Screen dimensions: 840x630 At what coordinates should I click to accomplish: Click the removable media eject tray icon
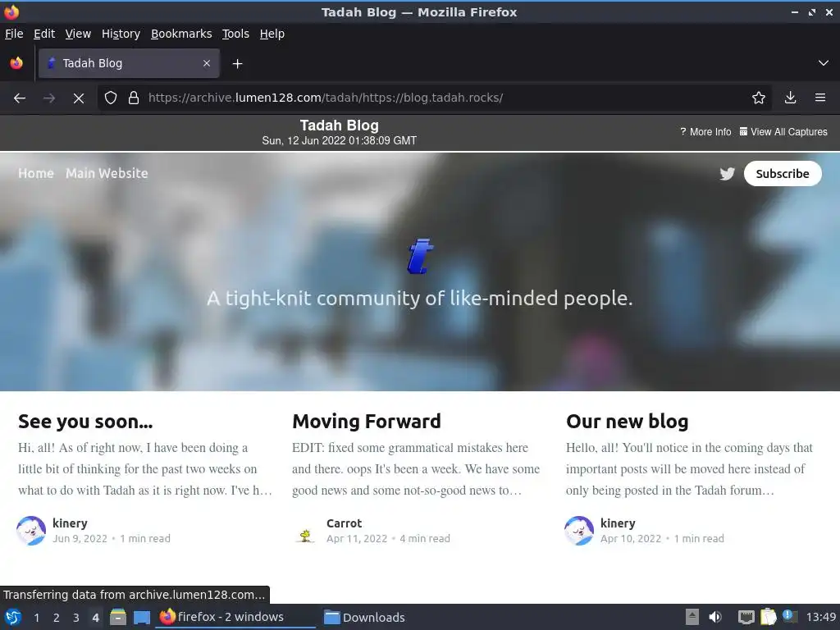[x=692, y=617]
